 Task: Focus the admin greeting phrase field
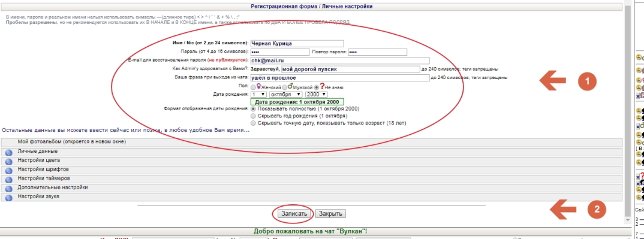(351, 69)
